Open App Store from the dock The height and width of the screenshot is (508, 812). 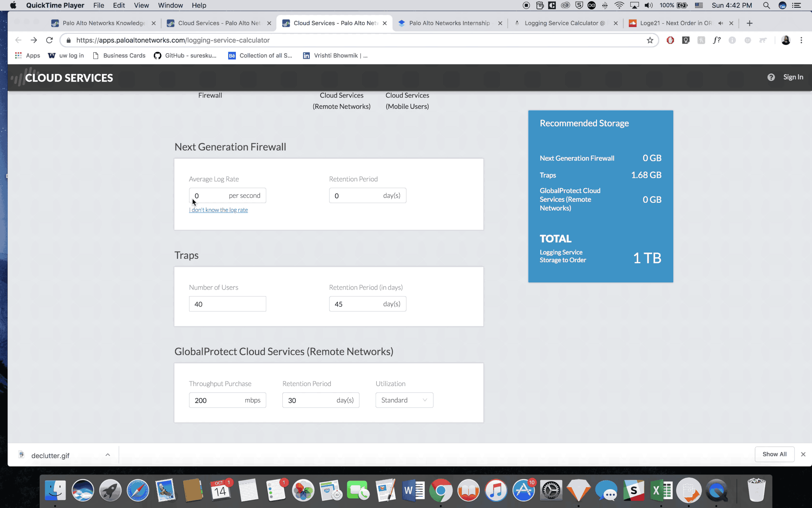click(x=523, y=490)
